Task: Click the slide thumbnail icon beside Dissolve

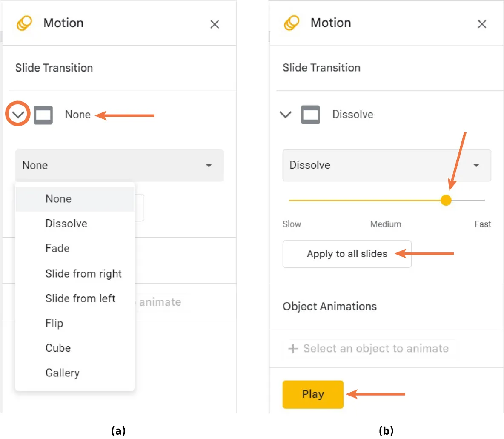Action: point(310,114)
